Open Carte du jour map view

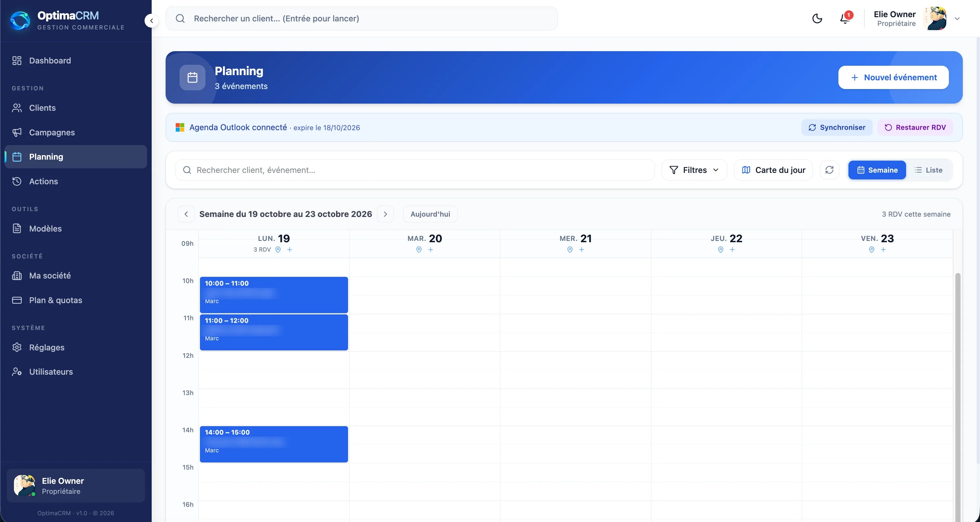tap(774, 170)
